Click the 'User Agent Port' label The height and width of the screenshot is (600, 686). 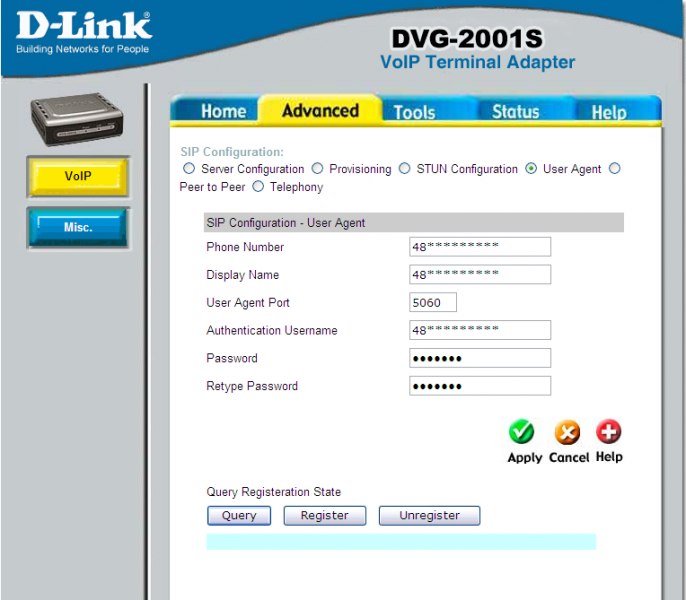click(248, 303)
